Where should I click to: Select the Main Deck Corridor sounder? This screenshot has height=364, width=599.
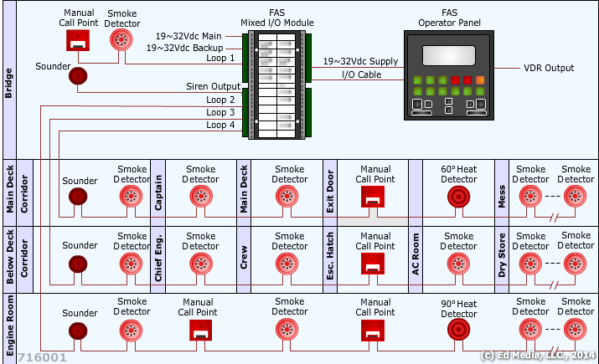pyautogui.click(x=80, y=197)
